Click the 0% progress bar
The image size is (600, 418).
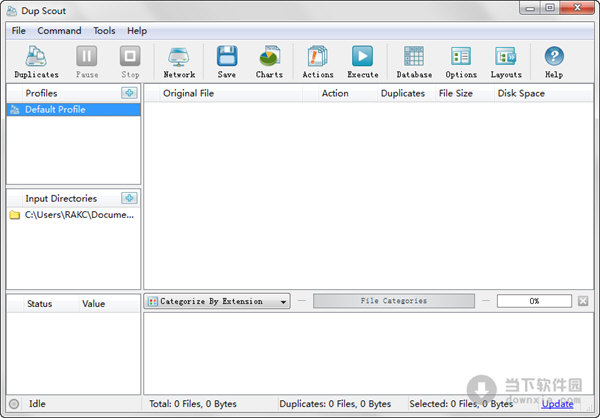point(534,301)
